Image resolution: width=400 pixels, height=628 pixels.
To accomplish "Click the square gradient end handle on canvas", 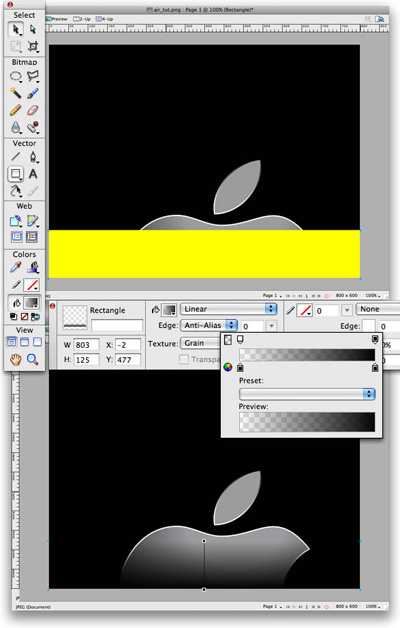I will tap(204, 589).
